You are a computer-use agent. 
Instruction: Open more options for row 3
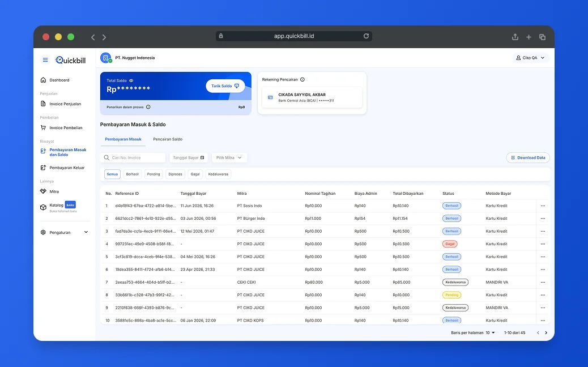click(543, 231)
